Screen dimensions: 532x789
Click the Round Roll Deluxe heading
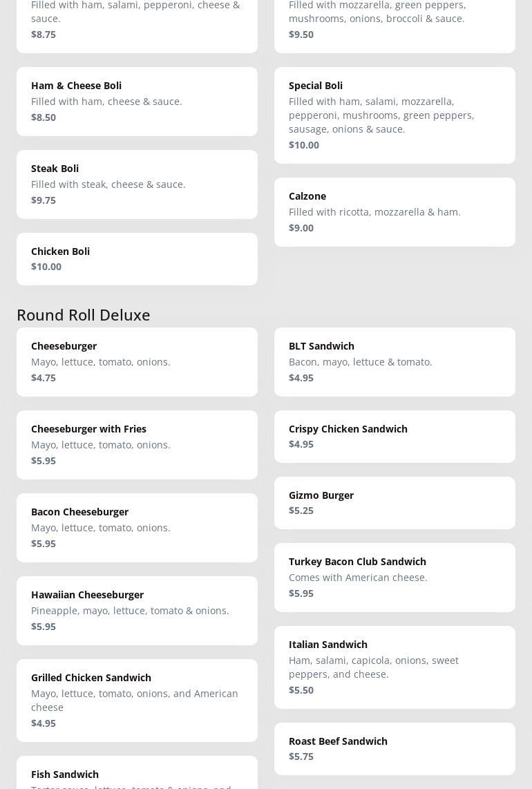[84, 314]
